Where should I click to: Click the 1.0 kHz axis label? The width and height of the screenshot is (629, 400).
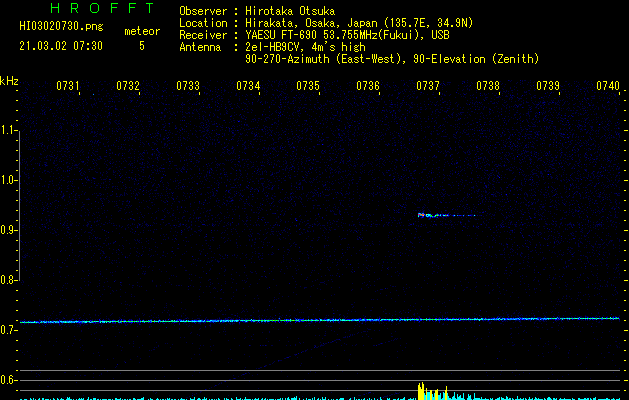8,180
